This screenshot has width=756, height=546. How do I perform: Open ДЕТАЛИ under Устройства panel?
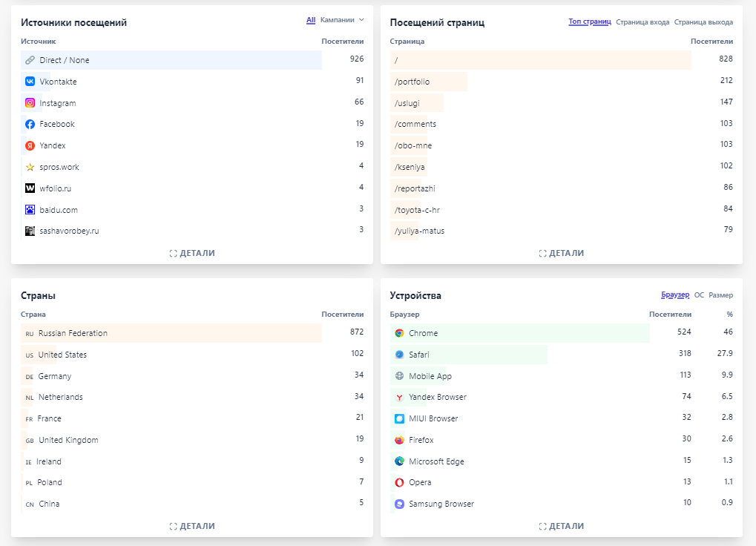coord(562,526)
